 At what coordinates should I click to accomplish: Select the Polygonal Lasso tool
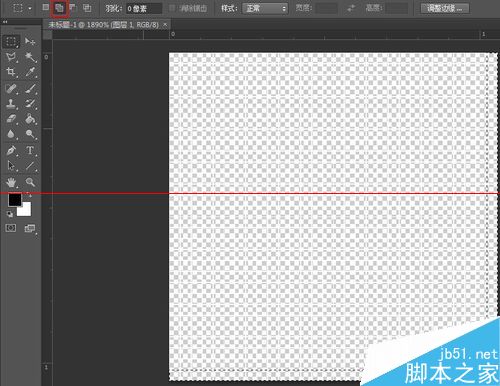point(11,57)
